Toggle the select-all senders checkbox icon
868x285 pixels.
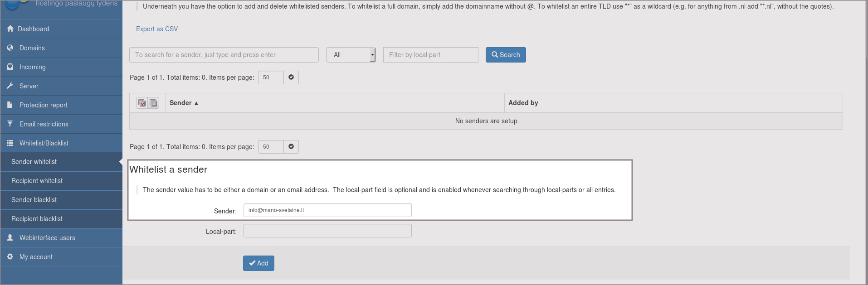point(142,103)
